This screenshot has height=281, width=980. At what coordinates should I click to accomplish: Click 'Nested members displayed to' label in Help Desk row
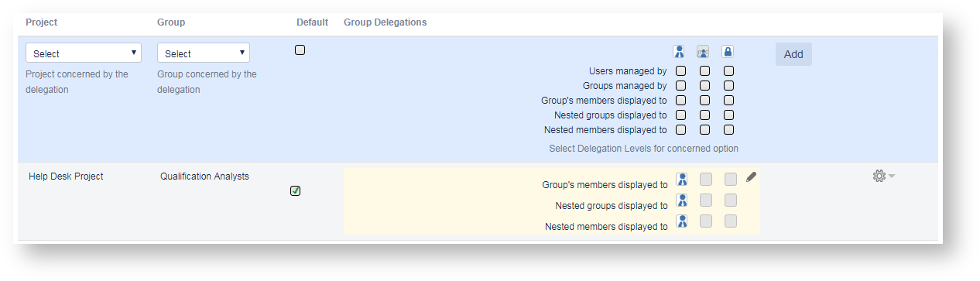tap(606, 227)
